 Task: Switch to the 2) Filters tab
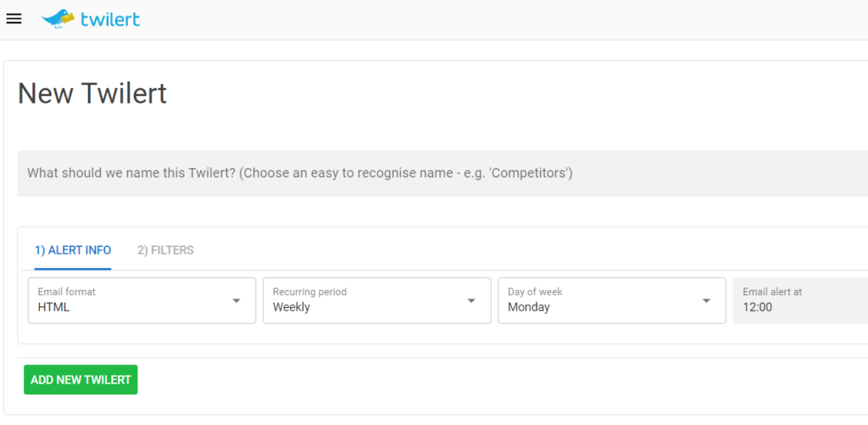[165, 250]
